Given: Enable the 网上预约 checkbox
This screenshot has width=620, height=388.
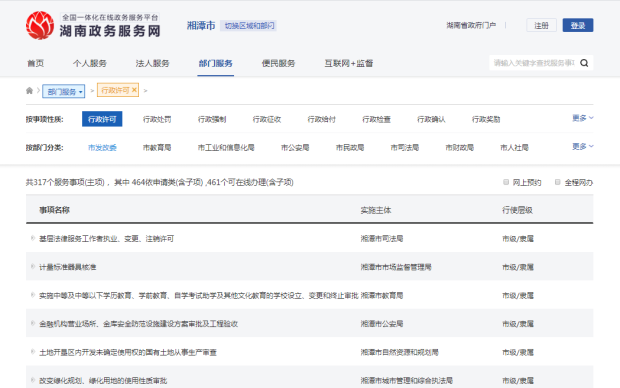Looking at the screenshot, I should click(506, 182).
